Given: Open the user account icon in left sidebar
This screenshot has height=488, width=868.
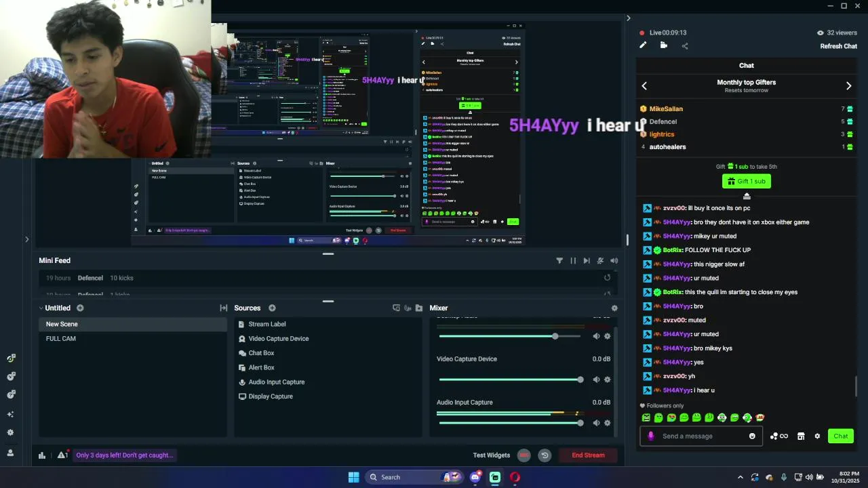Looking at the screenshot, I should 10,453.
